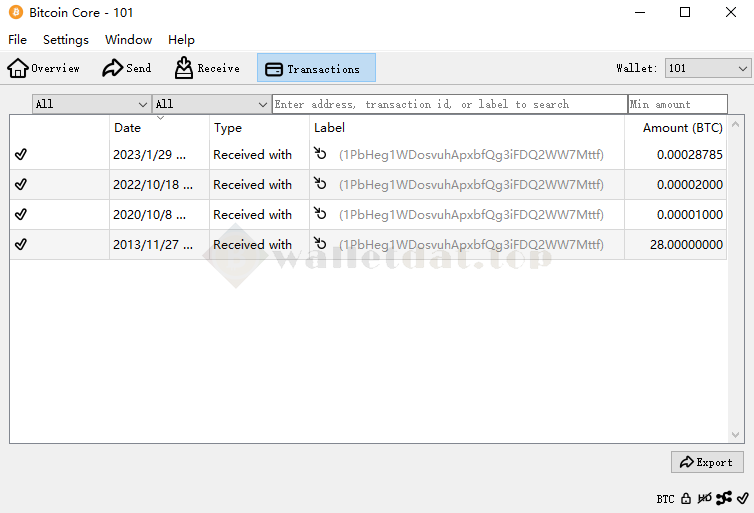The image size is (754, 513).
Task: Click received icon on 28.00000000 transaction row
Action: (x=320, y=244)
